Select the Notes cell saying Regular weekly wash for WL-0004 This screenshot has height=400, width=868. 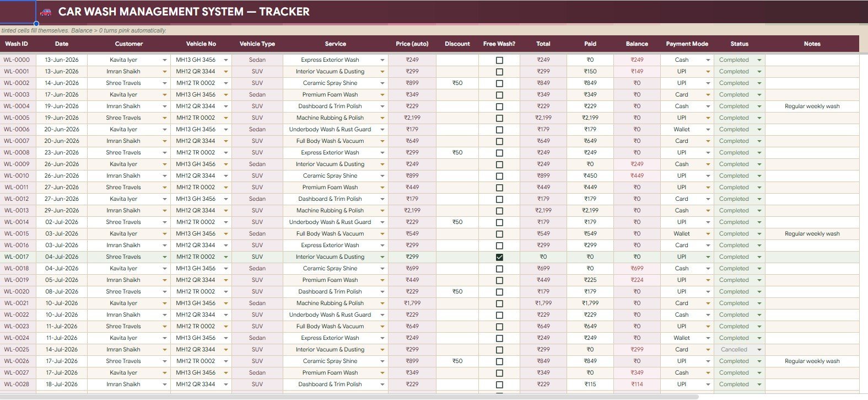(x=812, y=106)
